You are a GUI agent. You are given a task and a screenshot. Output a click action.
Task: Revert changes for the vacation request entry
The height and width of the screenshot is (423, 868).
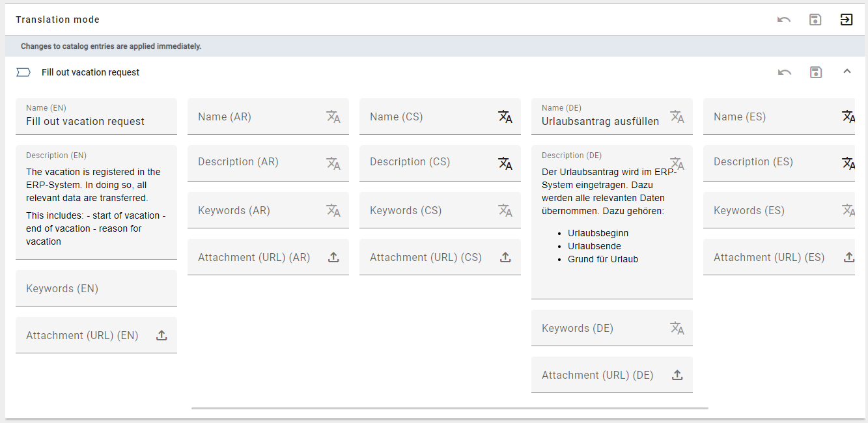pyautogui.click(x=784, y=72)
